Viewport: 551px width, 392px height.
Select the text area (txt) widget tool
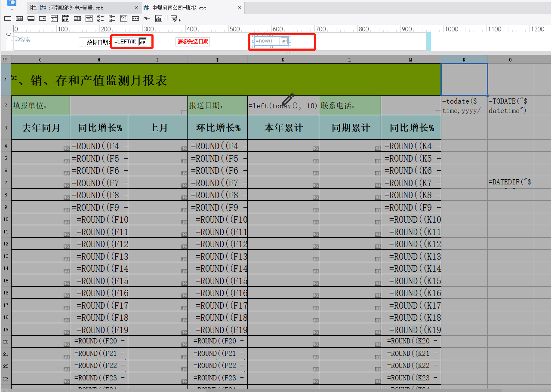coord(124,18)
